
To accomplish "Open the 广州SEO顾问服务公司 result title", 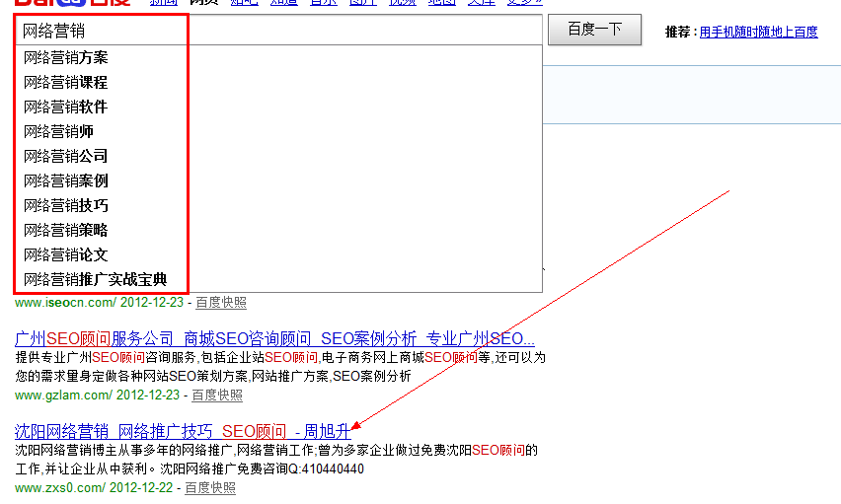I will pyautogui.click(x=274, y=338).
